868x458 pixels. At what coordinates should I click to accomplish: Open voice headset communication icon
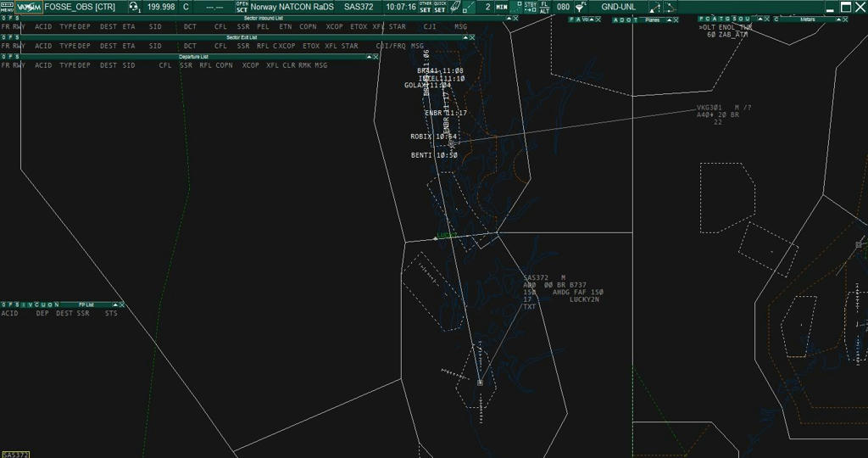pyautogui.click(x=135, y=7)
